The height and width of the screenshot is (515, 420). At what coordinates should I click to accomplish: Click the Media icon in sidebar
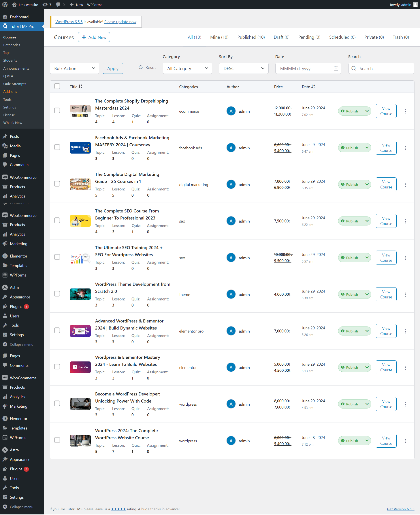(5, 146)
